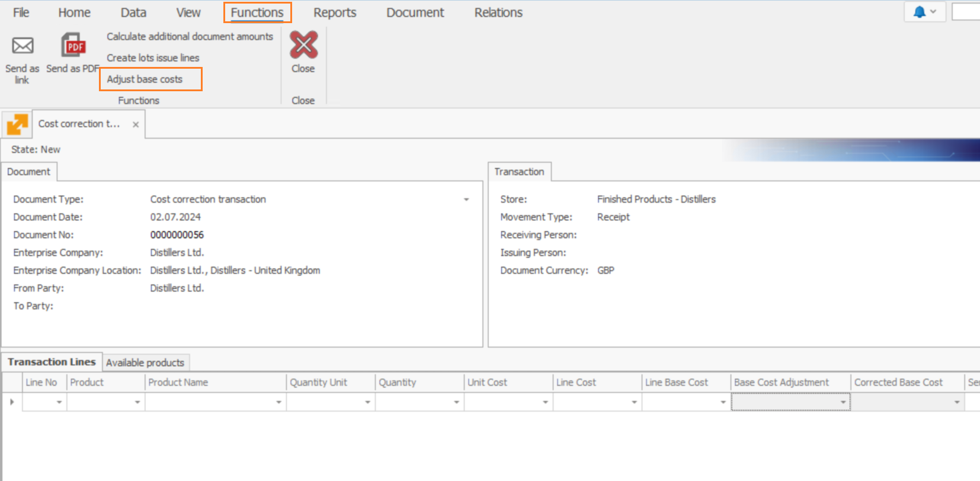Image resolution: width=980 pixels, height=481 pixels.
Task: Expand the Document Type dropdown arrow
Action: 466,200
